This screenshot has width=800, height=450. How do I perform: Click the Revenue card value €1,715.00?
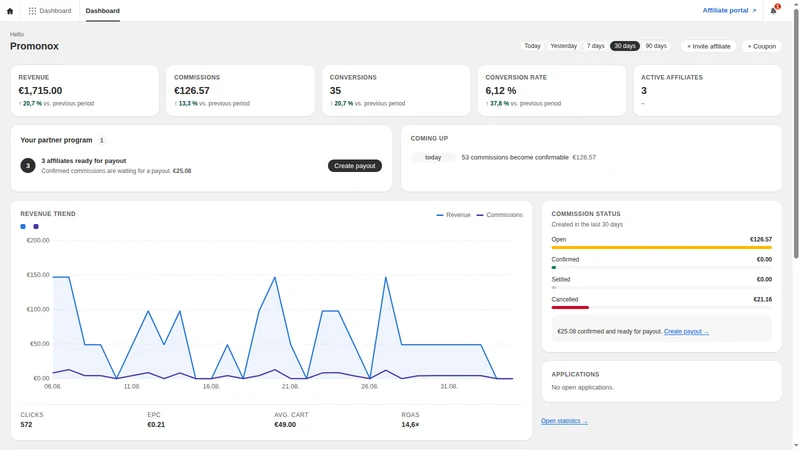coord(40,91)
